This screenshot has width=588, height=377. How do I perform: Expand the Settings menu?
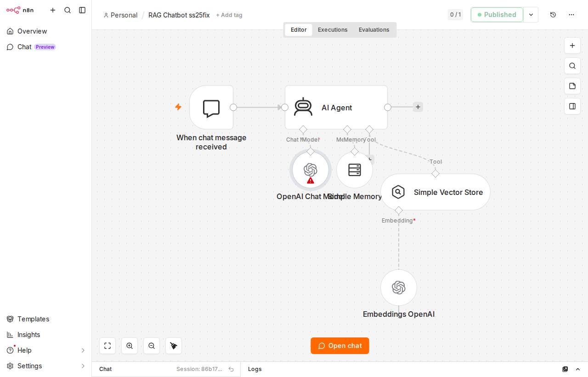(46, 366)
